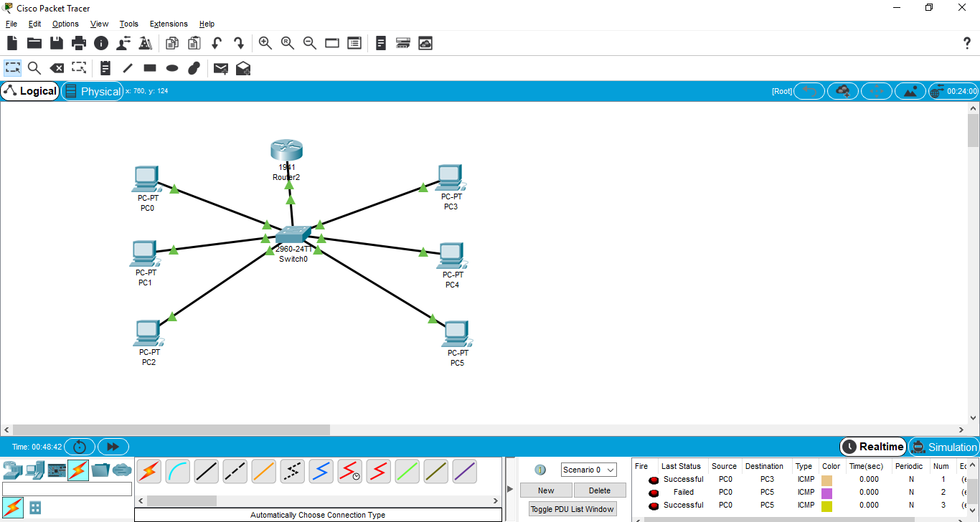
Task: Toggle PDU List Window
Action: click(573, 509)
